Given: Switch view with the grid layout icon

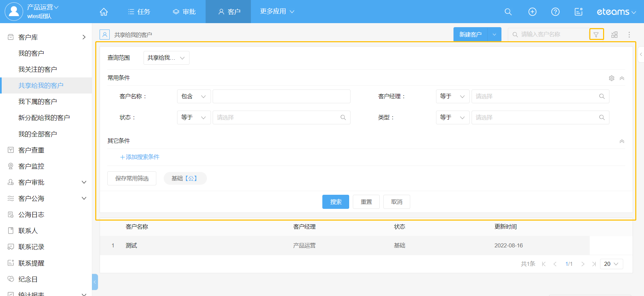Looking at the screenshot, I should pyautogui.click(x=614, y=35).
